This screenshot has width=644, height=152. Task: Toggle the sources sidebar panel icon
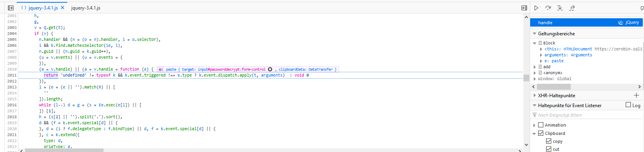click(x=11, y=8)
